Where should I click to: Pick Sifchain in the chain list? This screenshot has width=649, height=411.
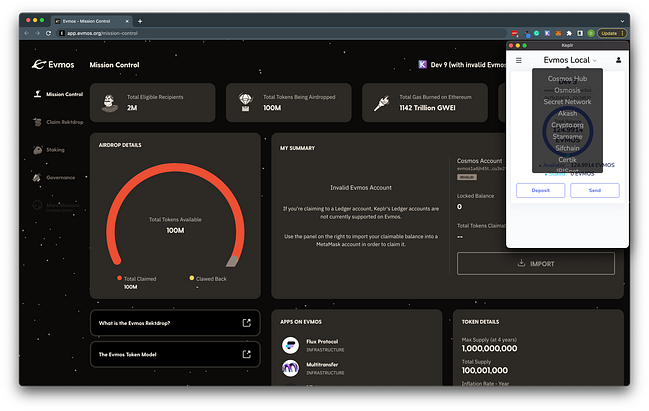pyautogui.click(x=567, y=148)
